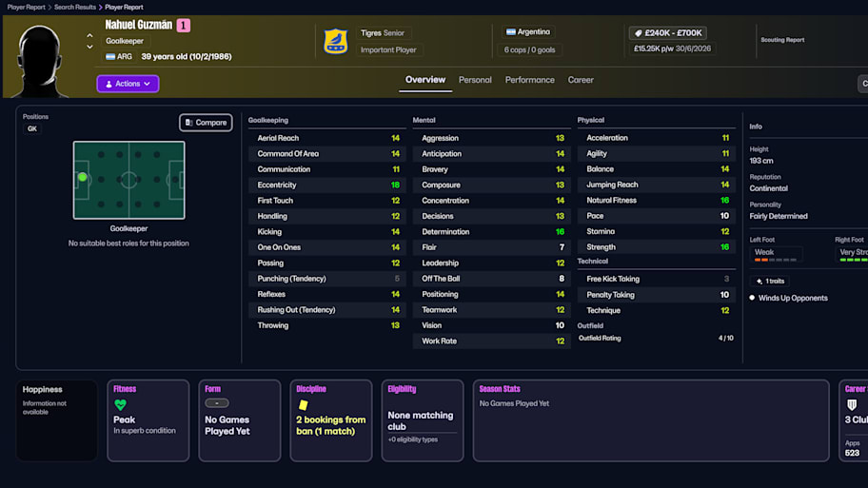Select the Punching (Tendency) attribute row
The image size is (868, 488).
(x=327, y=279)
